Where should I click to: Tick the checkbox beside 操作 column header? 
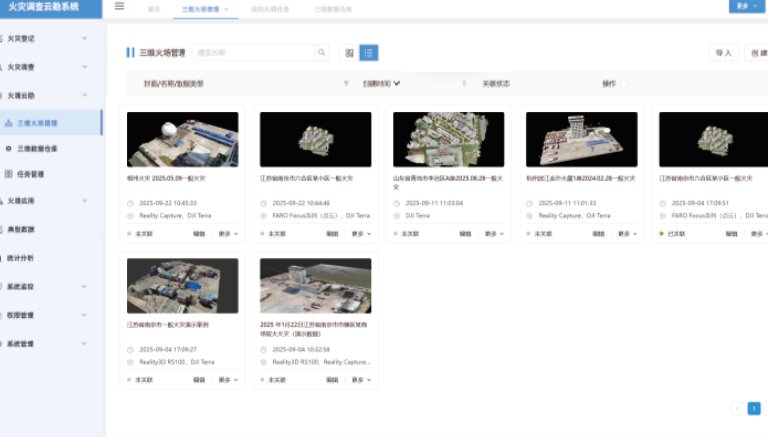[625, 84]
